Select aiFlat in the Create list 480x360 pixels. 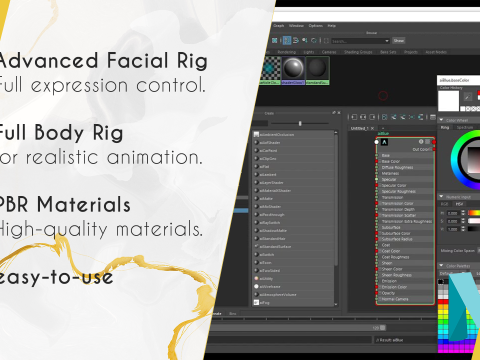point(293,167)
